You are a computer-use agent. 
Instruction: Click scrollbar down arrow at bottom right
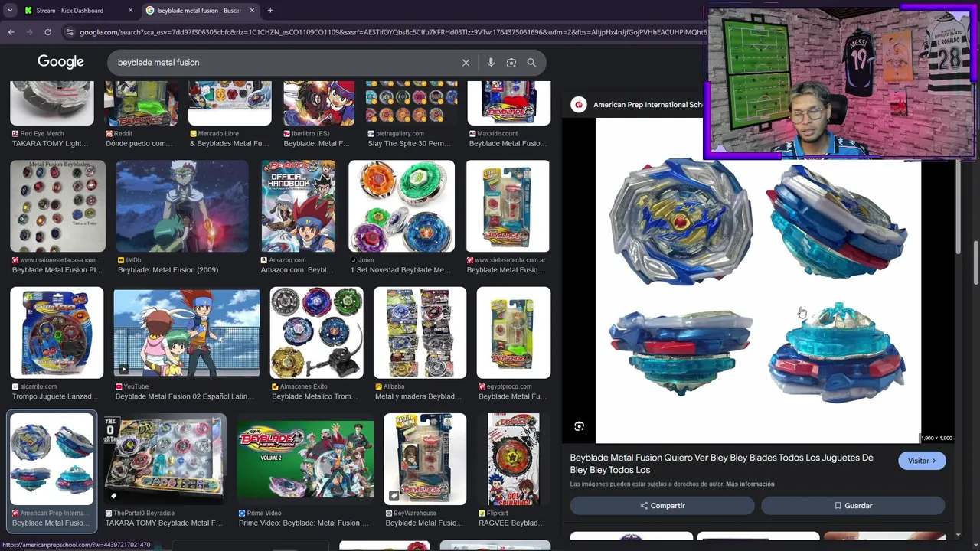(x=975, y=544)
